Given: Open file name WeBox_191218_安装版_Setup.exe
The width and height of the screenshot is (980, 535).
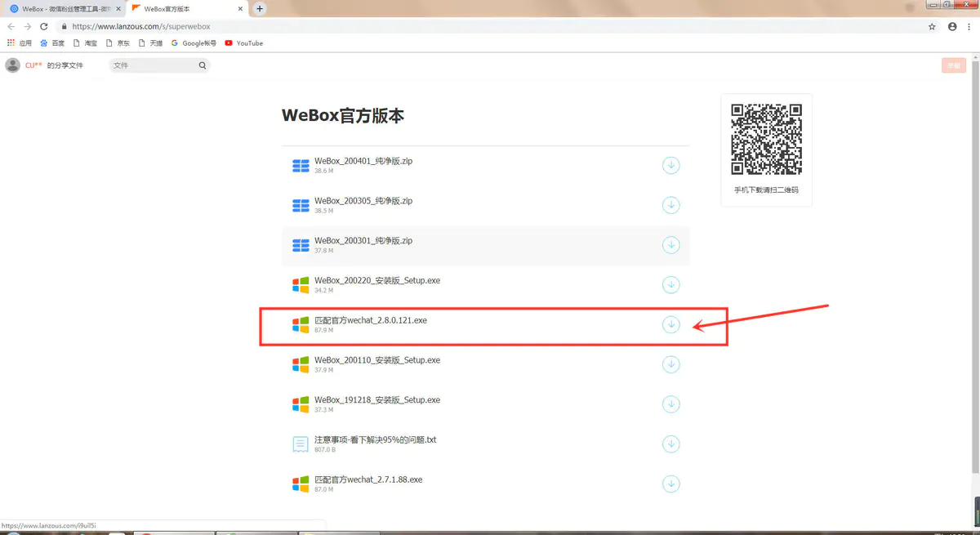Looking at the screenshot, I should (x=377, y=400).
